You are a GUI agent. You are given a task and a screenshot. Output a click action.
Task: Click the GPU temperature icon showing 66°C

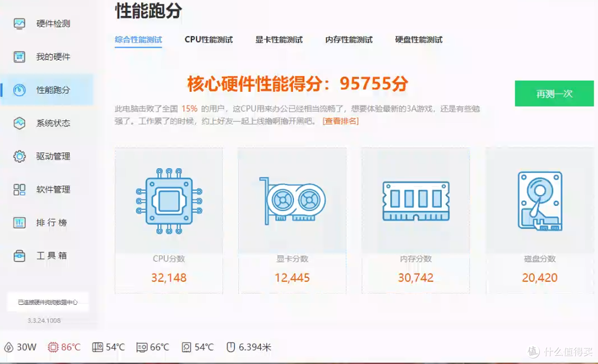(142, 347)
